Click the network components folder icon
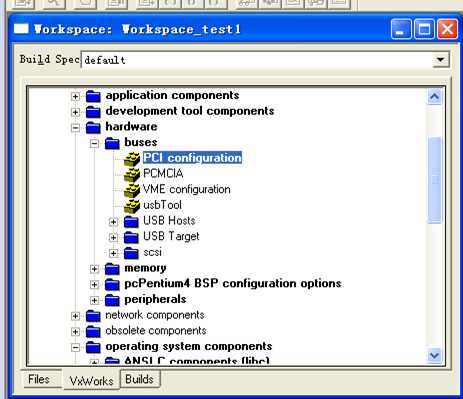The image size is (463, 399). [93, 316]
